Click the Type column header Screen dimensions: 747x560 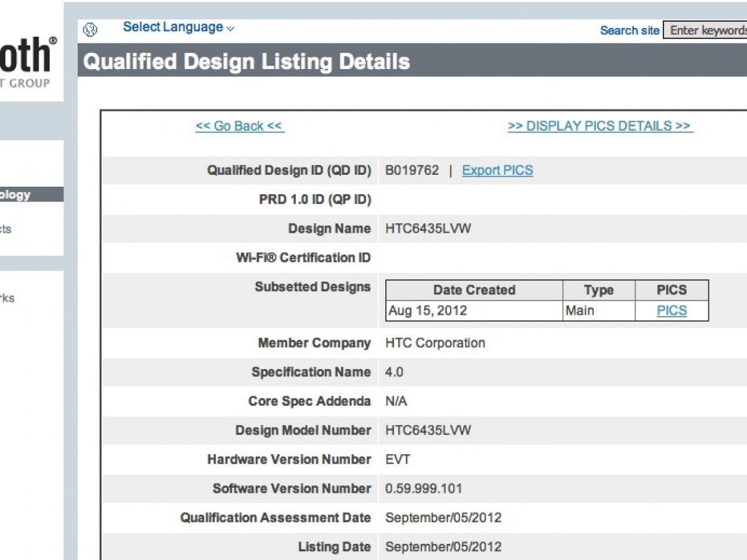point(598,291)
